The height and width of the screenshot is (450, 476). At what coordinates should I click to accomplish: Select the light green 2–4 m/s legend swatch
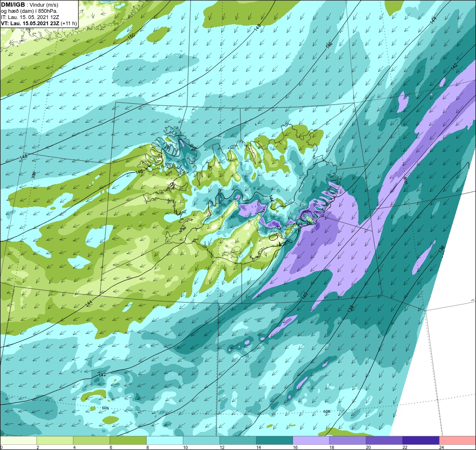click(x=55, y=440)
